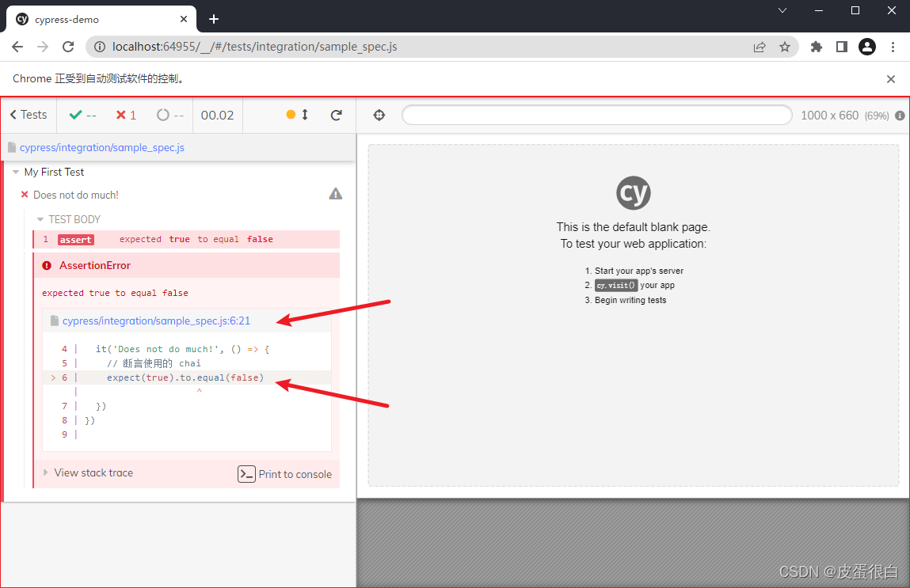
Task: Open cypress/integration/sample_spec.js spec file link
Action: tap(102, 147)
